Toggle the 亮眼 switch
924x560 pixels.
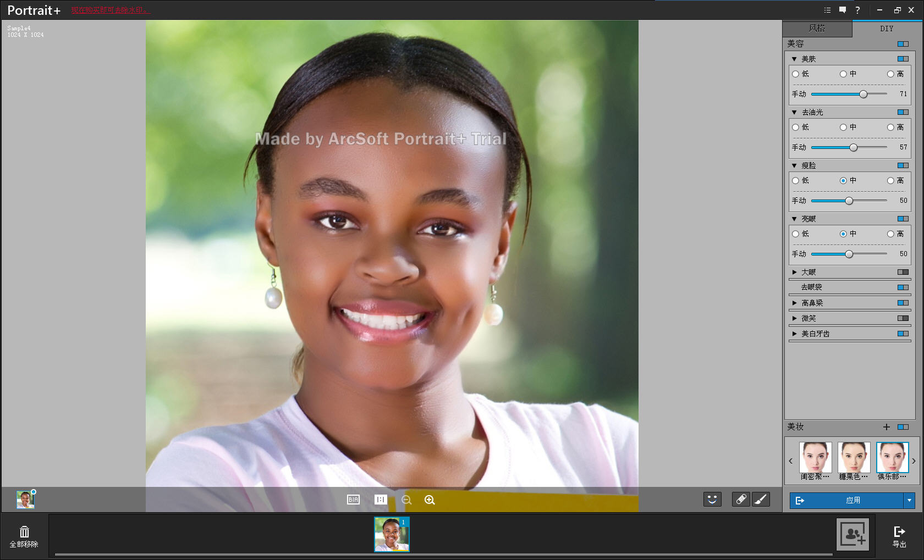(903, 219)
